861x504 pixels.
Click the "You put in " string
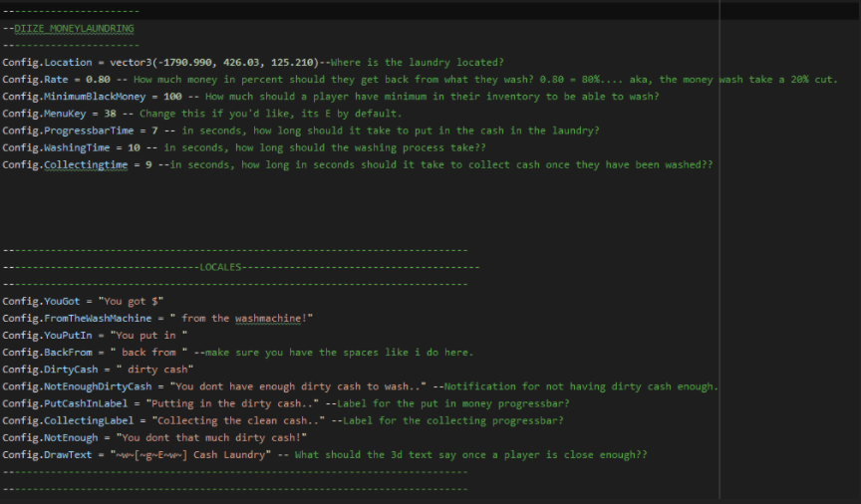pyautogui.click(x=148, y=336)
